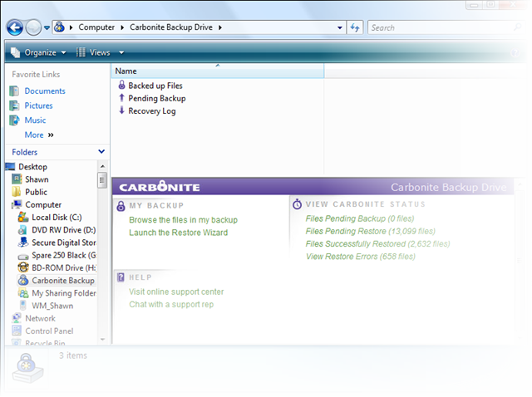Click the Local Disk (C:) drive icon
This screenshot has height=397, width=532.
tap(22, 218)
